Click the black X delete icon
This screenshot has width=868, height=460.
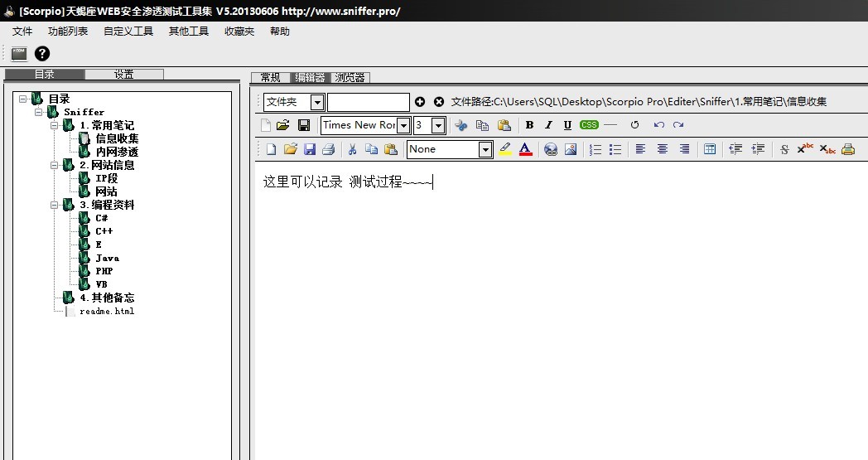pyautogui.click(x=439, y=102)
